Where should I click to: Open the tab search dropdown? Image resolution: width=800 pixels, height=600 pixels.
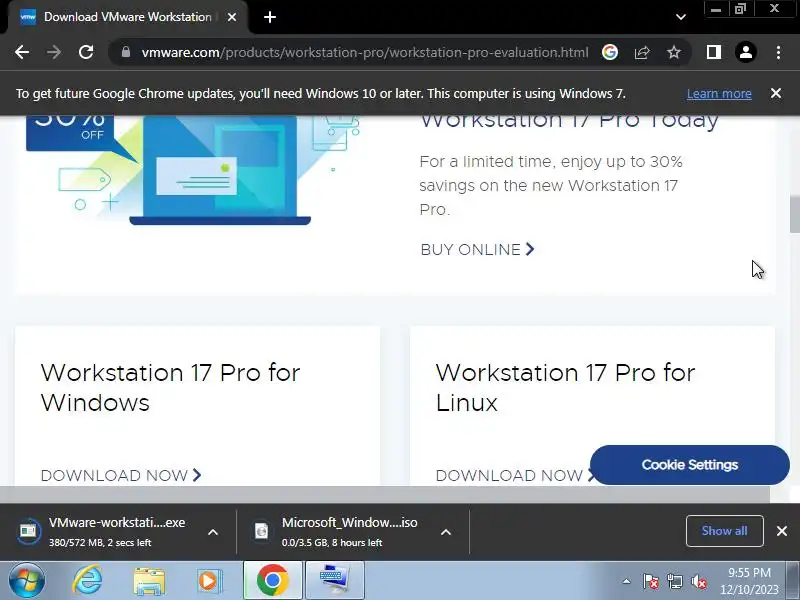(681, 17)
